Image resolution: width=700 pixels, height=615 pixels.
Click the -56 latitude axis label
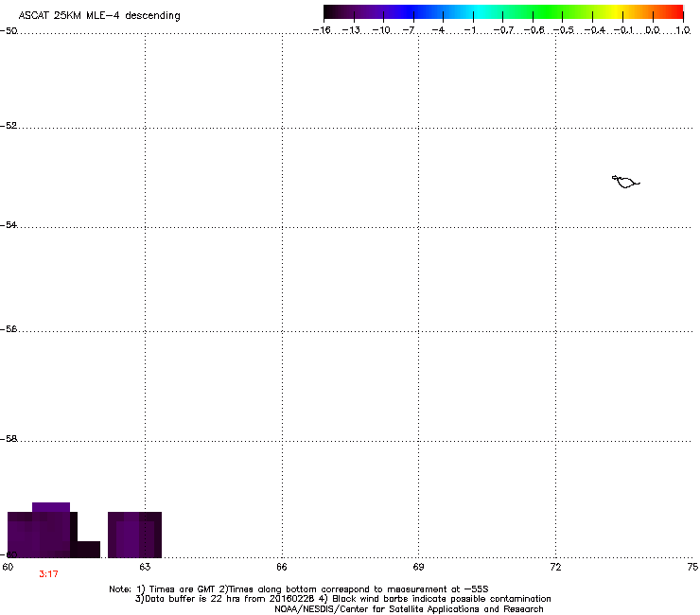click(x=9, y=329)
